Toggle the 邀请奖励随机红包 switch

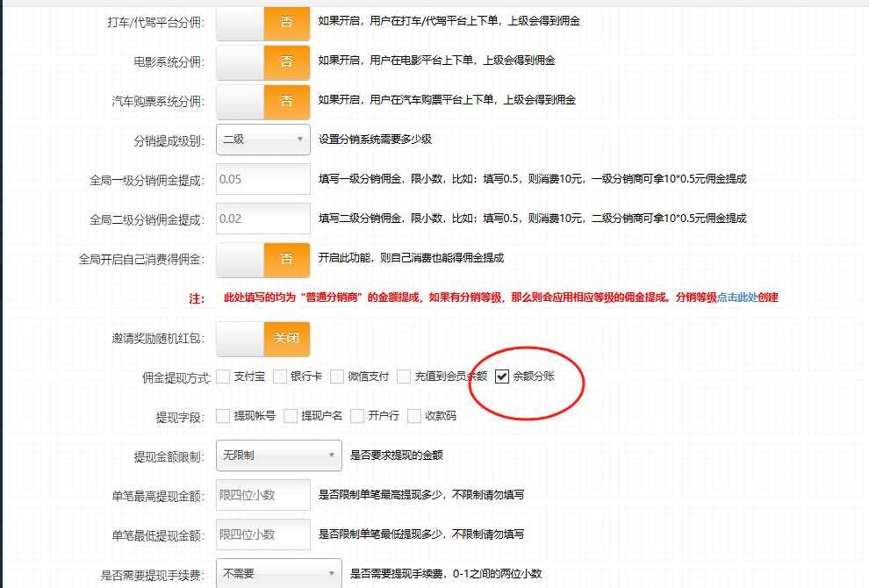(x=262, y=339)
